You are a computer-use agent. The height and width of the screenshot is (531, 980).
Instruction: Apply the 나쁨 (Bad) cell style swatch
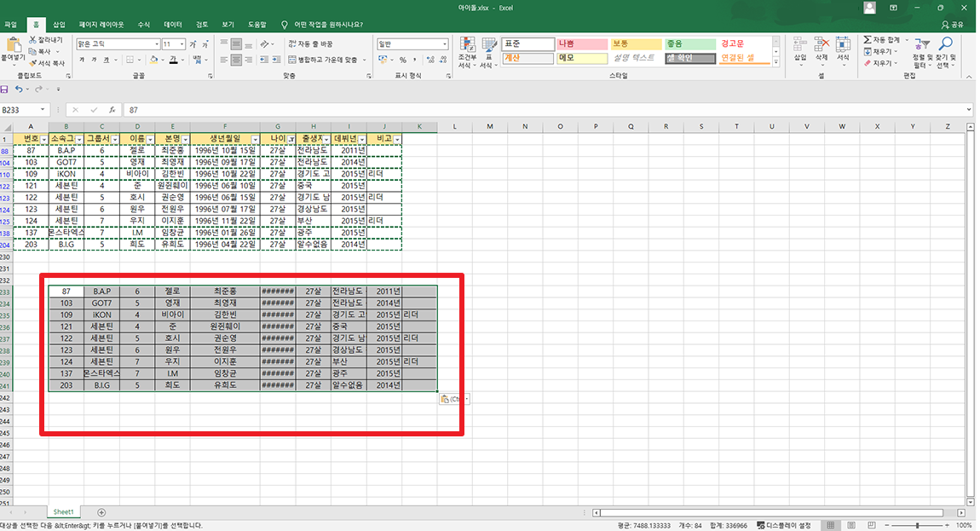click(x=581, y=43)
